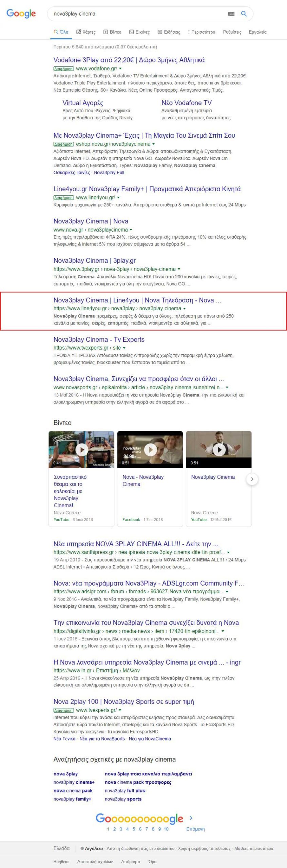Play the Facebook 34.90€ Nova3play video thumbnail
The height and width of the screenshot is (868, 287).
coord(150,450)
